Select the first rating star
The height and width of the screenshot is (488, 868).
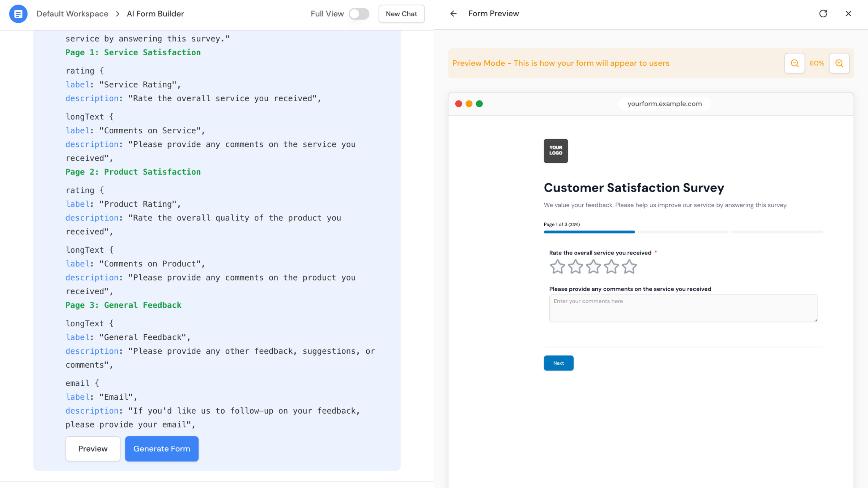(557, 267)
